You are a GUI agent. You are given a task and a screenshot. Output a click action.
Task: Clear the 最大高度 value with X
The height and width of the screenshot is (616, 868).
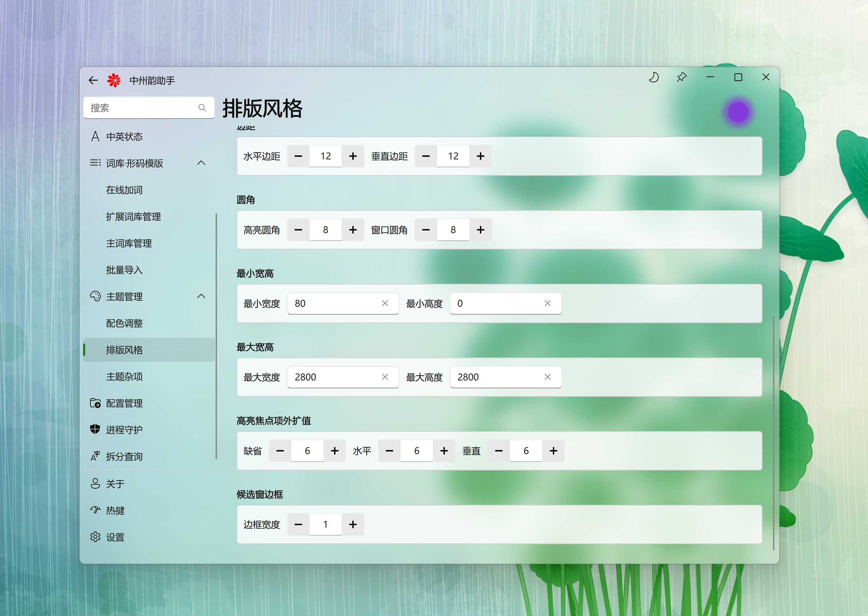click(547, 377)
